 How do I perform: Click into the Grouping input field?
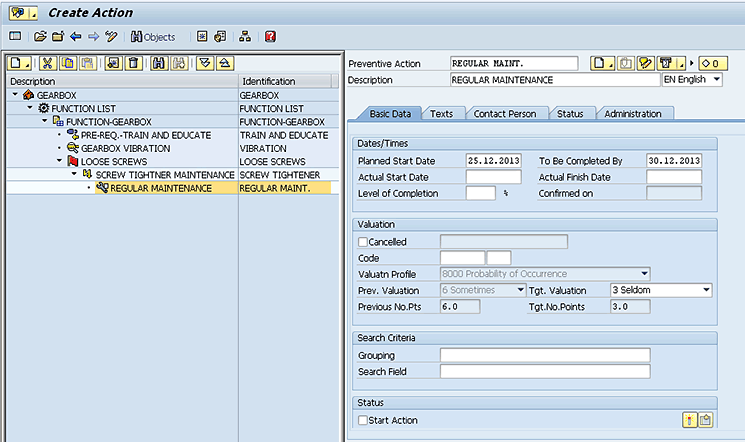point(544,355)
